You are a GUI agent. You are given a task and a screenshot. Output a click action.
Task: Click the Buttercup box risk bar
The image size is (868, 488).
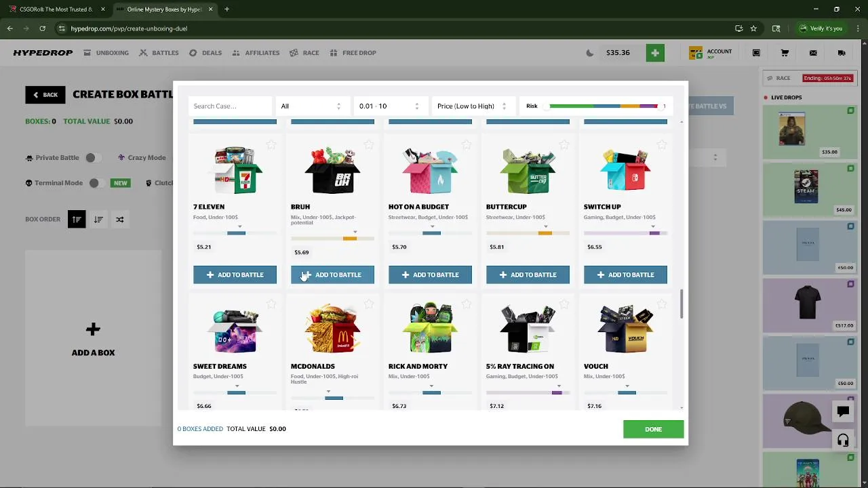(x=528, y=233)
